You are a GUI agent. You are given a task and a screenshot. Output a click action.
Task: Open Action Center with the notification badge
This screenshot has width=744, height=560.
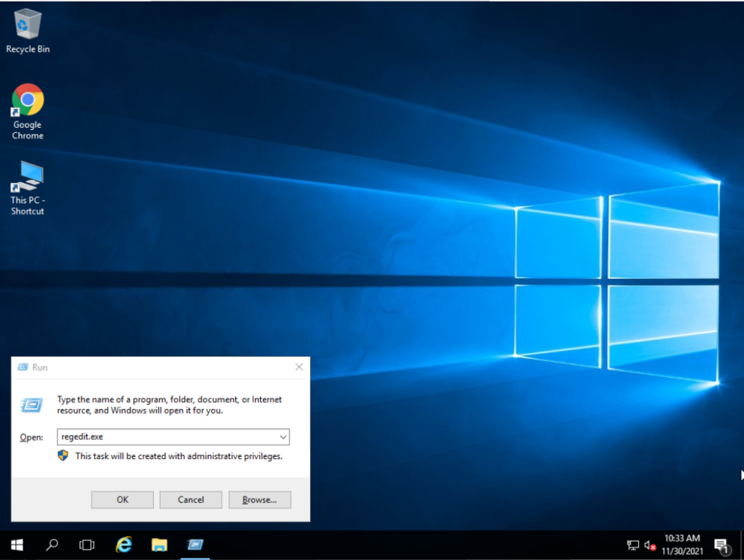coord(721,545)
